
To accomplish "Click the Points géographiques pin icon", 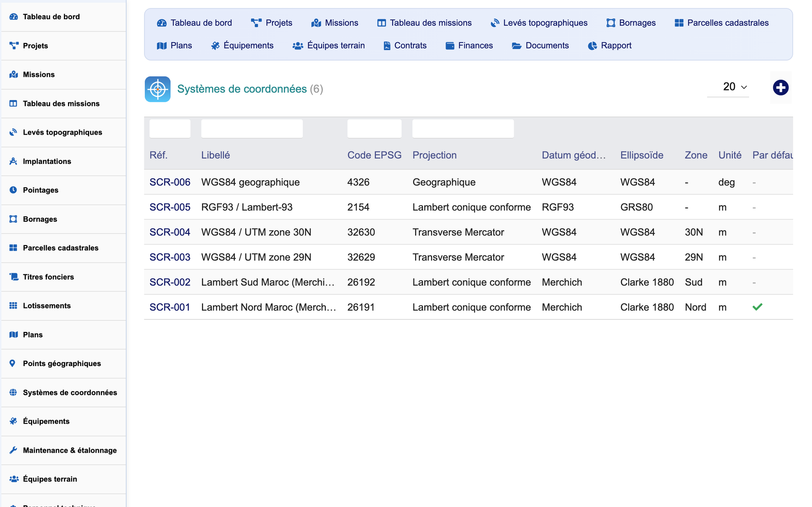I will tap(13, 363).
